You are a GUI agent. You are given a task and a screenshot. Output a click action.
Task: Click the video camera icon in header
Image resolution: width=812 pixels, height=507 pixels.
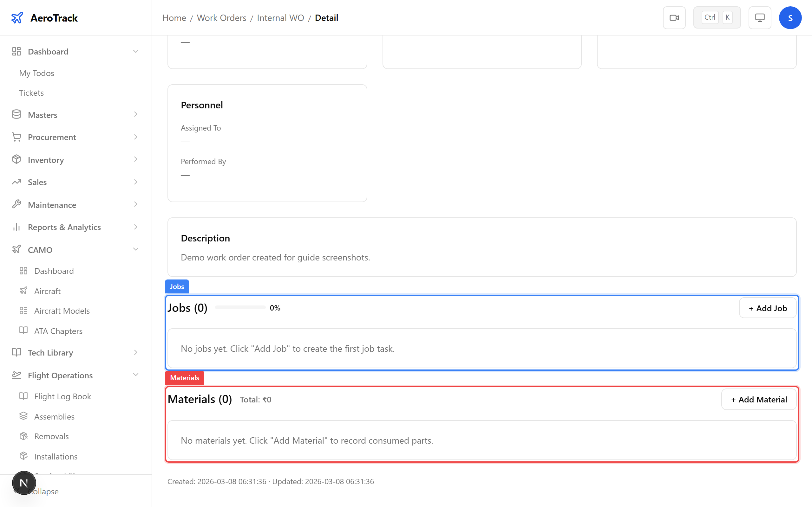(674, 18)
